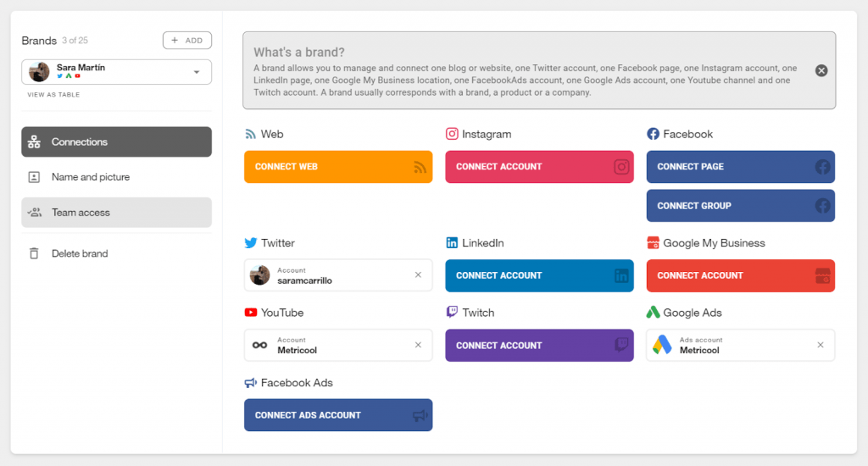This screenshot has width=868, height=466.
Task: Add a new brand
Action: tap(187, 41)
